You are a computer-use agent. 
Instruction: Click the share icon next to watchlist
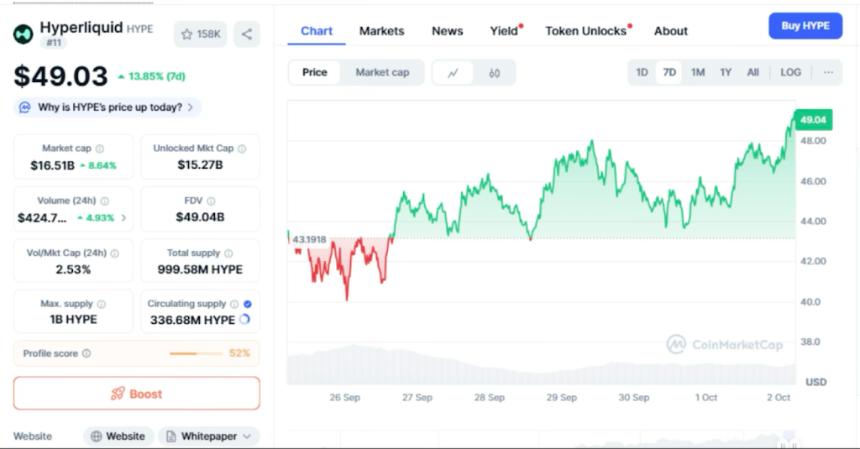247,34
